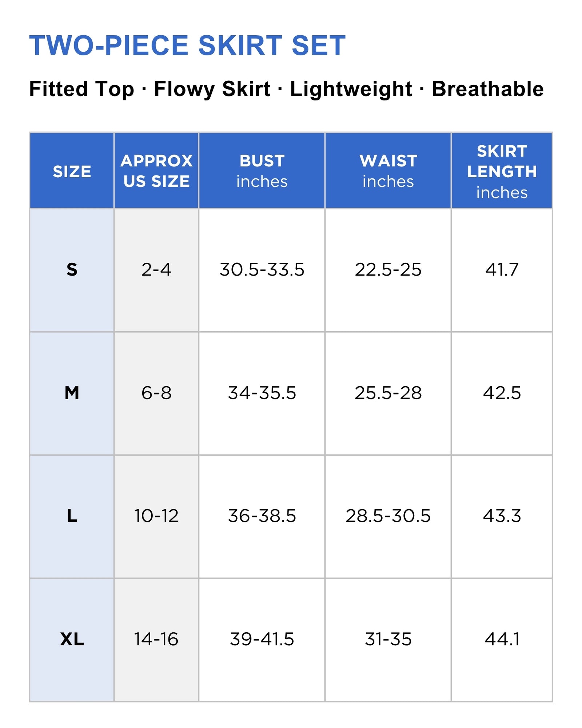Viewport: 582px width, 728px height.
Task: Click the 25.5-28 waist cell
Action: pos(388,393)
